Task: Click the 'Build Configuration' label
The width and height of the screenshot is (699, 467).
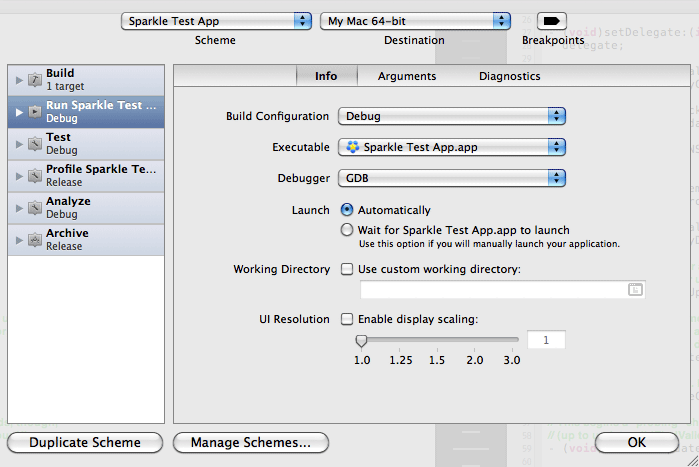Action: pos(277,116)
